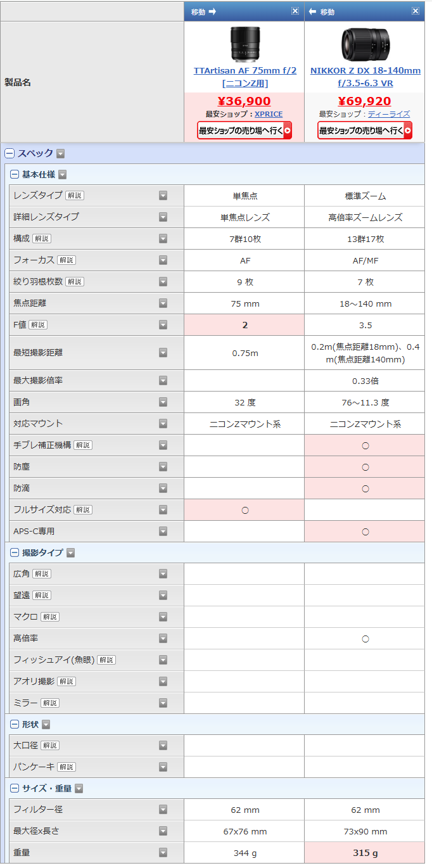Open the 詳細レンズタイプ row dropdown arrow

[x=163, y=217]
